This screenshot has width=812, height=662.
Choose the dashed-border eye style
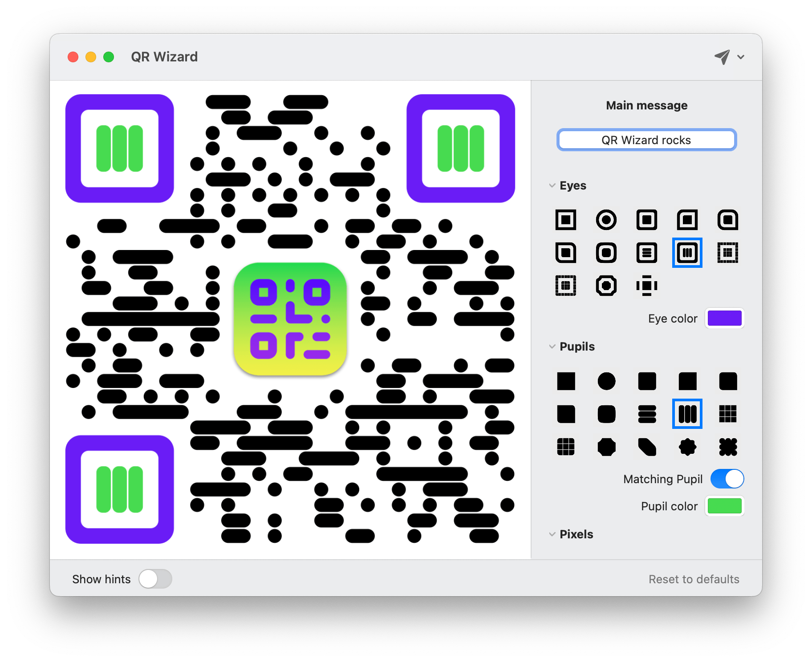(x=727, y=253)
